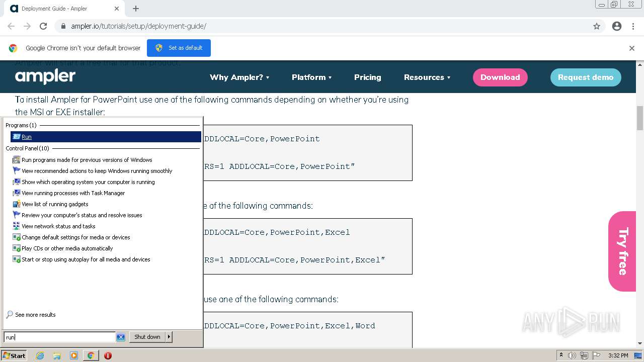Click the site lock icon
This screenshot has height=362, width=644.
point(63,26)
